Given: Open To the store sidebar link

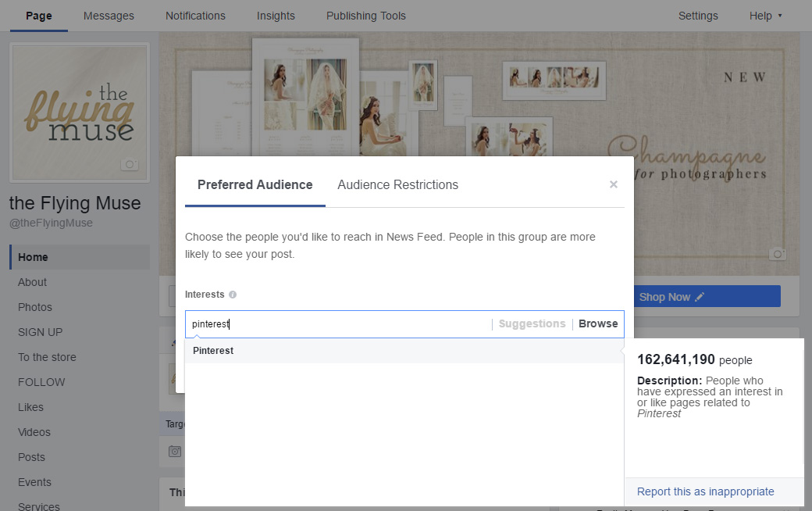Looking at the screenshot, I should [x=47, y=357].
